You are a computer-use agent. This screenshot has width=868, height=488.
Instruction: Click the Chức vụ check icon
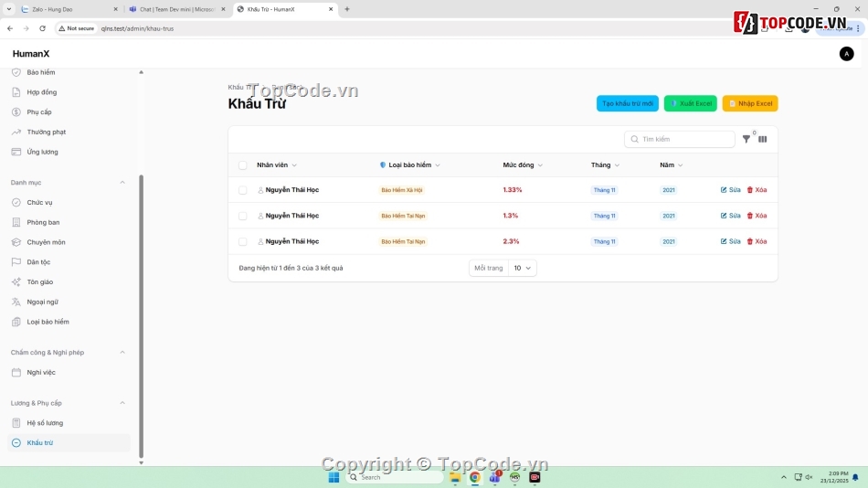point(16,203)
